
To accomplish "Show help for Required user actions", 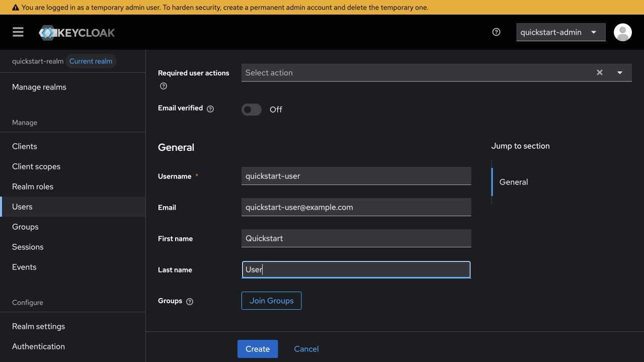I will [x=164, y=86].
